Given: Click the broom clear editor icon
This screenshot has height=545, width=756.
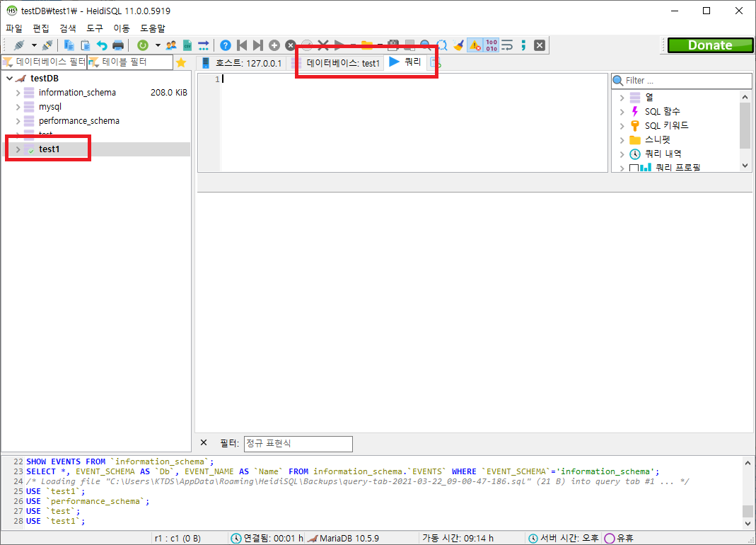Looking at the screenshot, I should (458, 45).
